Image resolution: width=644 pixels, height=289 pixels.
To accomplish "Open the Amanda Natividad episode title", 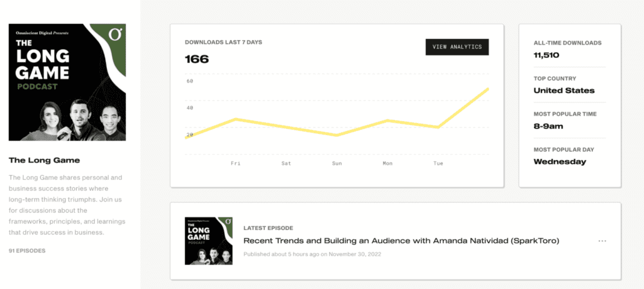I will [x=401, y=241].
